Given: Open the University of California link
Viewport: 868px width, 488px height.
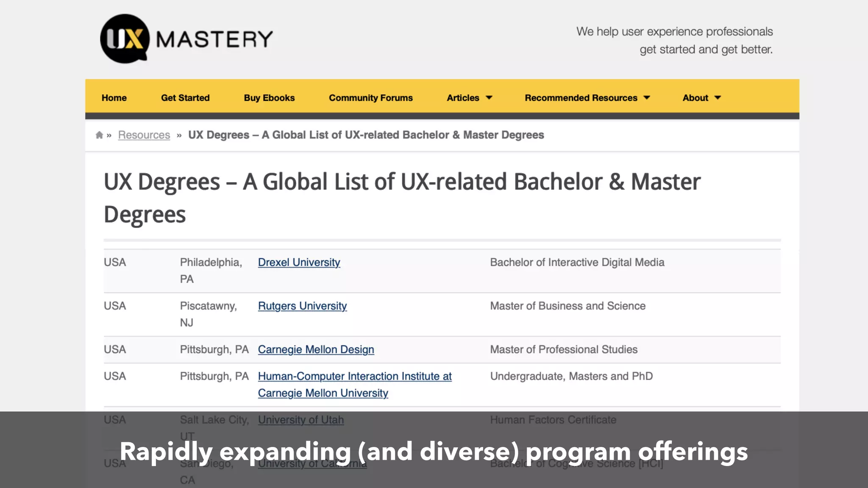Looking at the screenshot, I should 312,463.
